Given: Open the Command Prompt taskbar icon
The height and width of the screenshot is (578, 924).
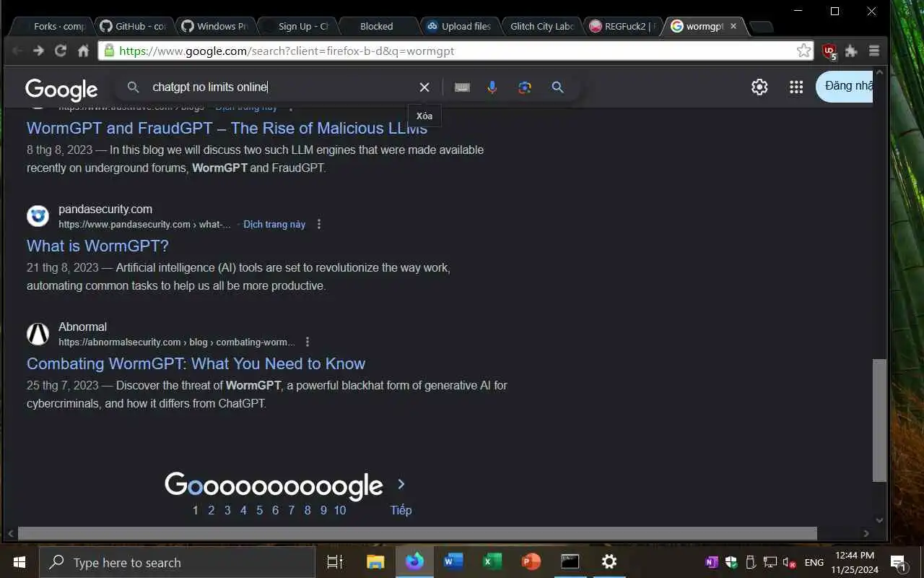Looking at the screenshot, I should click(570, 562).
